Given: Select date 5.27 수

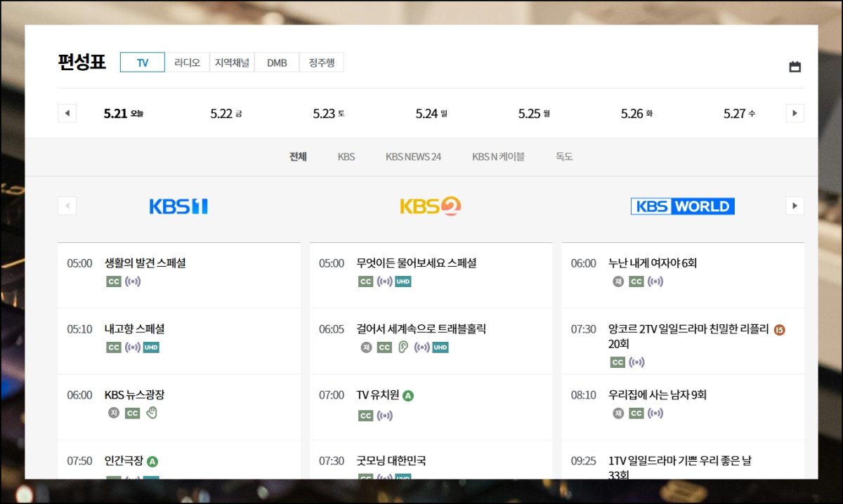Looking at the screenshot, I should pyautogui.click(x=740, y=114).
